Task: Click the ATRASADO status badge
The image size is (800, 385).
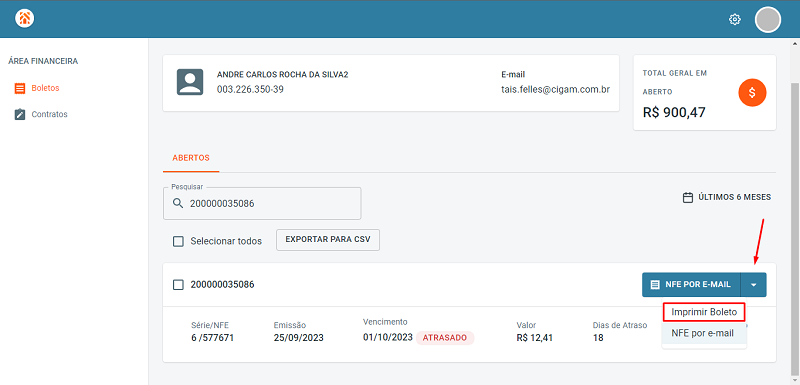Action: point(445,338)
